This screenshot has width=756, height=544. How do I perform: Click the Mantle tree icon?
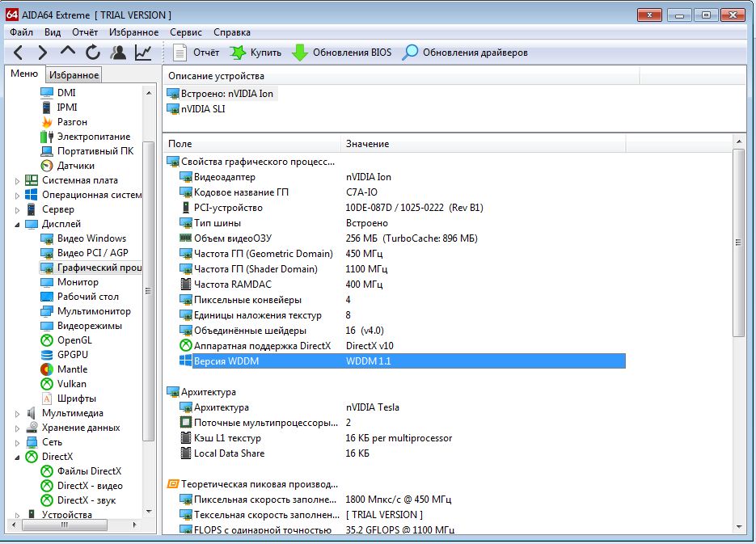[47, 369]
